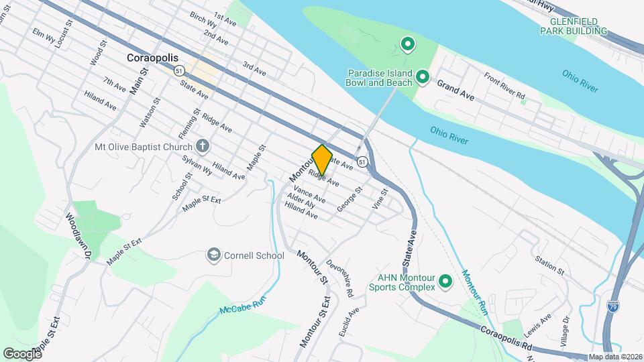Select the Paradise Island Bowl and Beach pin
The height and width of the screenshot is (362, 644).
422,77
